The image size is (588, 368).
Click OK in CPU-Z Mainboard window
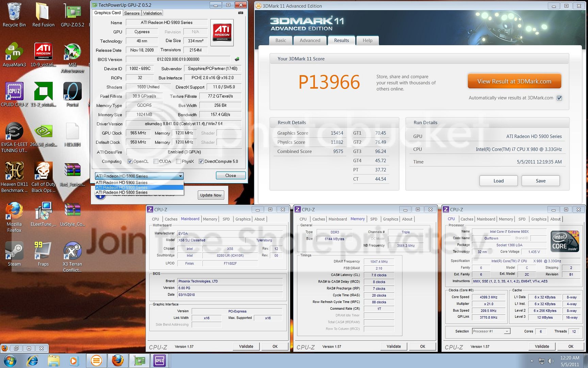(275, 347)
